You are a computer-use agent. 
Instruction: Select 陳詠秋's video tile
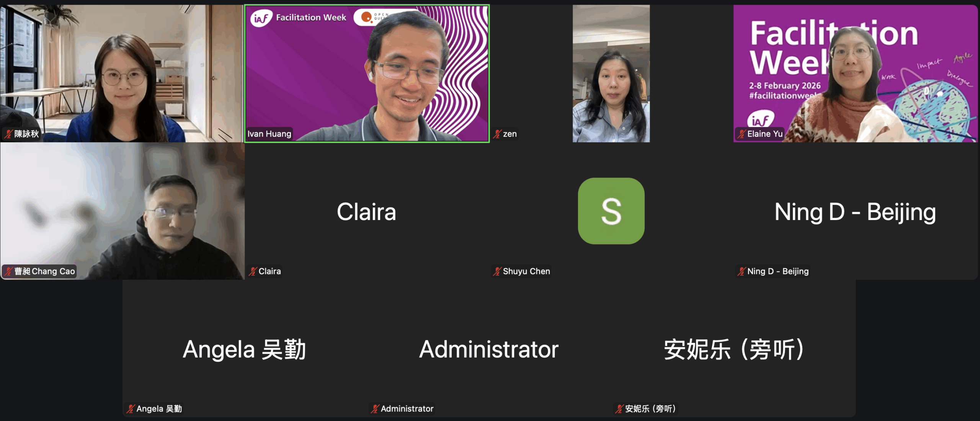coord(122,73)
